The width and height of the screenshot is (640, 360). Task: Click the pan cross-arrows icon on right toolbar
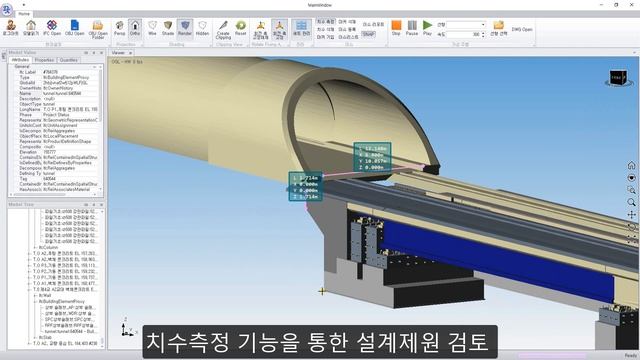(631, 214)
